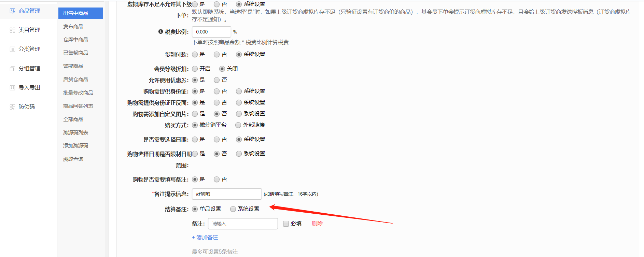The image size is (644, 257).
Task: Click the 分组管理 stack icon
Action: (13, 69)
